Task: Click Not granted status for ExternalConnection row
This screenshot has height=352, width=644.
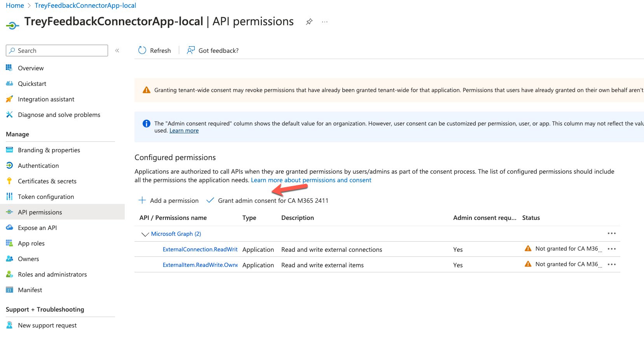Action: pyautogui.click(x=563, y=249)
